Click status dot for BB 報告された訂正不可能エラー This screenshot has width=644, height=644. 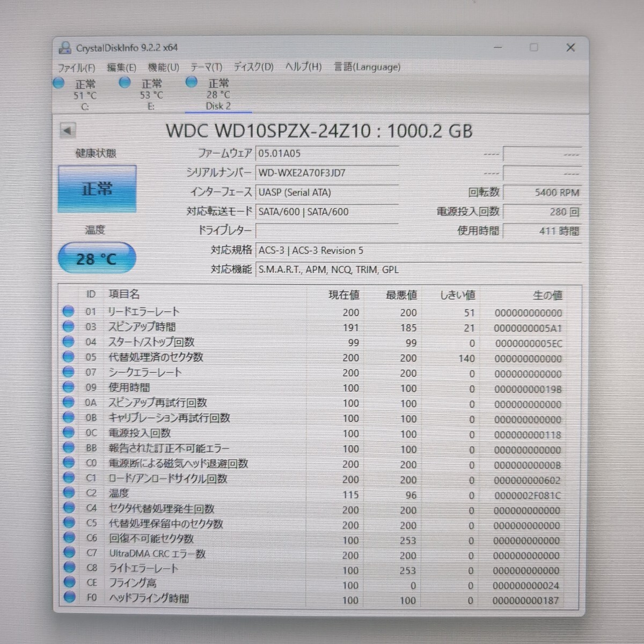pos(68,447)
